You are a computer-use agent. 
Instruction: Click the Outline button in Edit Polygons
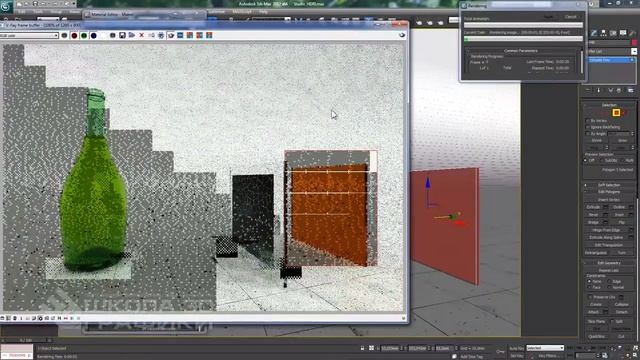pos(619,207)
